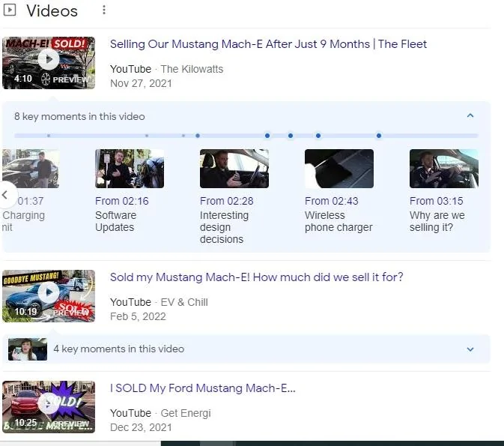Click the small preview thumbnail beside 4 key moments

click(x=28, y=349)
